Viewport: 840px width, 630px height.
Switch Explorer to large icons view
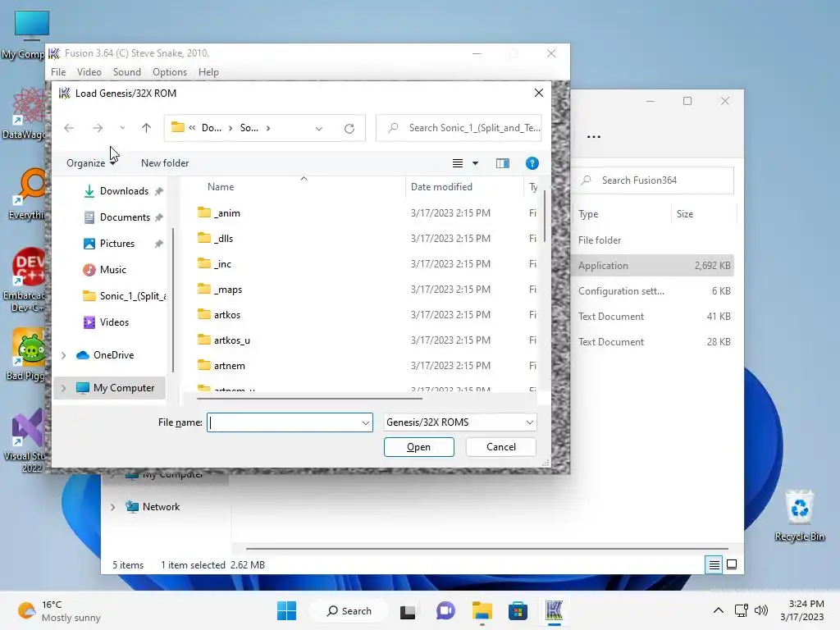732,564
